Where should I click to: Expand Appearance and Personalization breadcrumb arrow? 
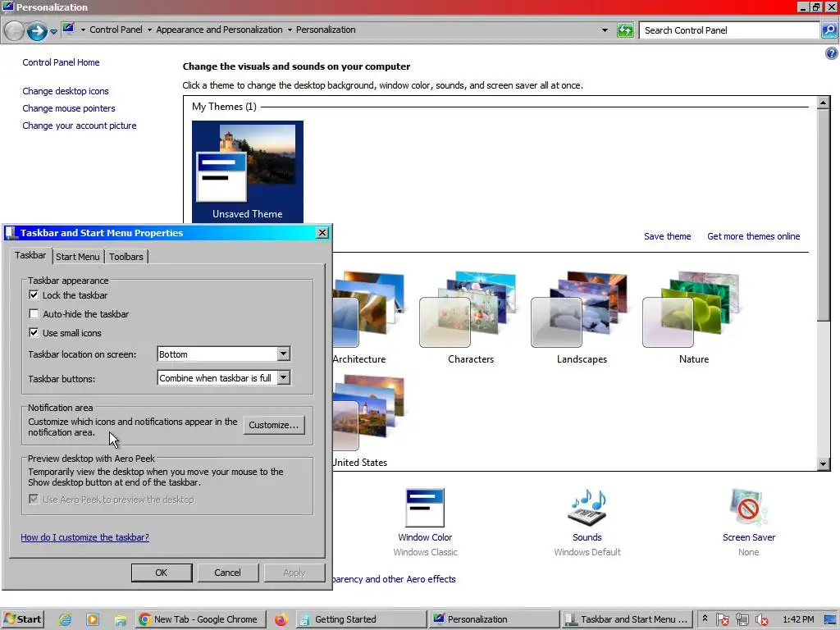290,30
